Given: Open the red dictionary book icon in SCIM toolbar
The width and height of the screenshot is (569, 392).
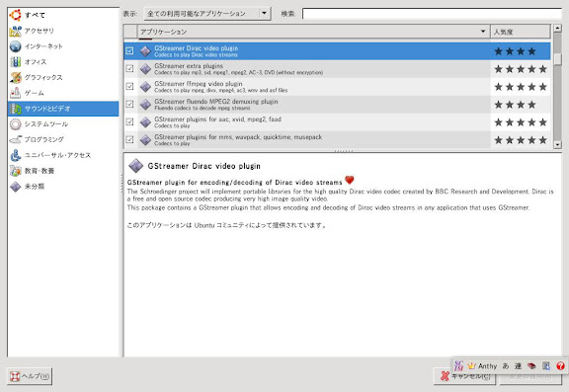Looking at the screenshot, I should pos(531,366).
